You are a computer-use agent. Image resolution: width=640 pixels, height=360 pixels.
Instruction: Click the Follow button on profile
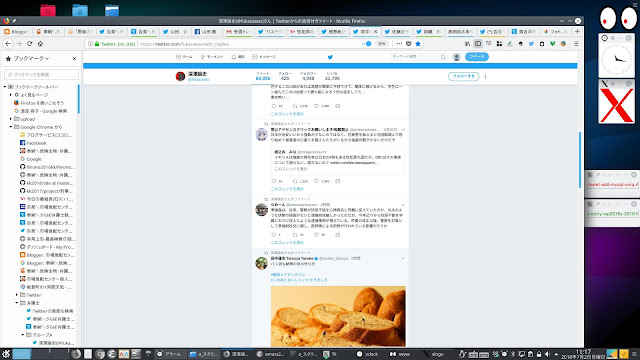click(x=463, y=76)
